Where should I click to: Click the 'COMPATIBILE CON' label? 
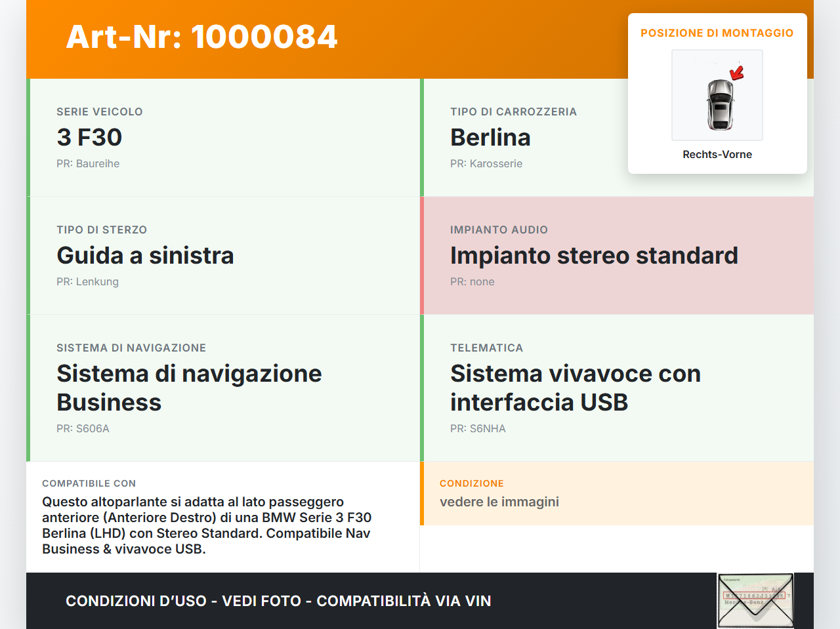coord(89,483)
